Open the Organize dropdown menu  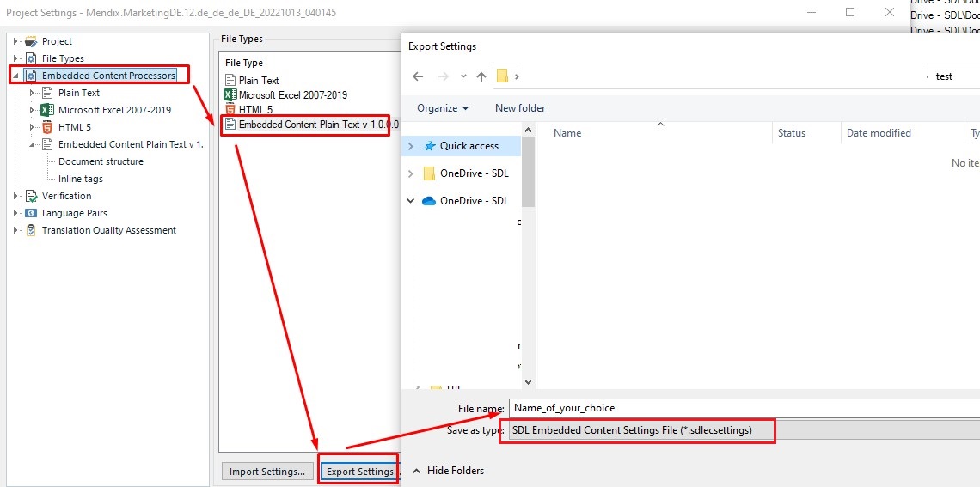tap(443, 108)
